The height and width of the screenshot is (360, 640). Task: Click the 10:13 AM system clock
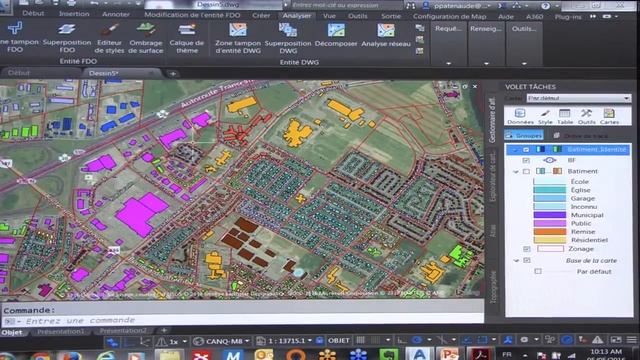pyautogui.click(x=606, y=351)
